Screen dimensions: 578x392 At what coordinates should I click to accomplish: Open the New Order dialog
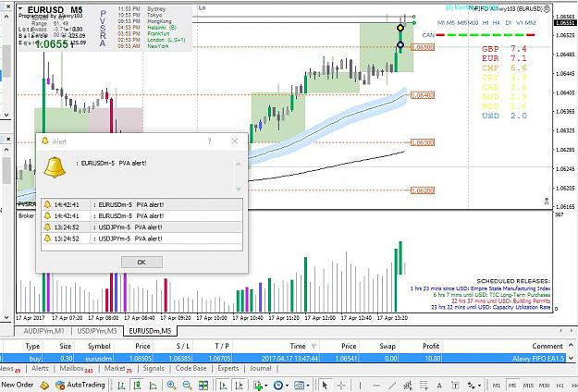point(17,385)
